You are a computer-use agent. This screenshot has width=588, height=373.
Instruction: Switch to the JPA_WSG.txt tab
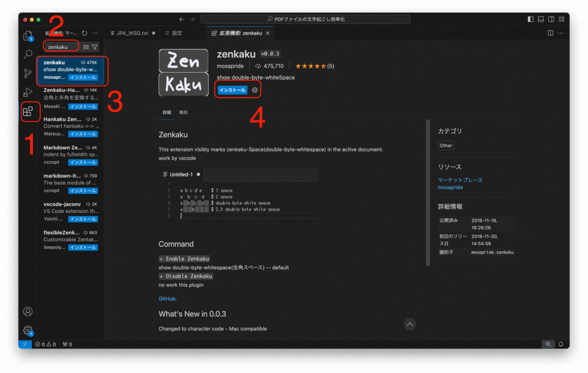(133, 33)
